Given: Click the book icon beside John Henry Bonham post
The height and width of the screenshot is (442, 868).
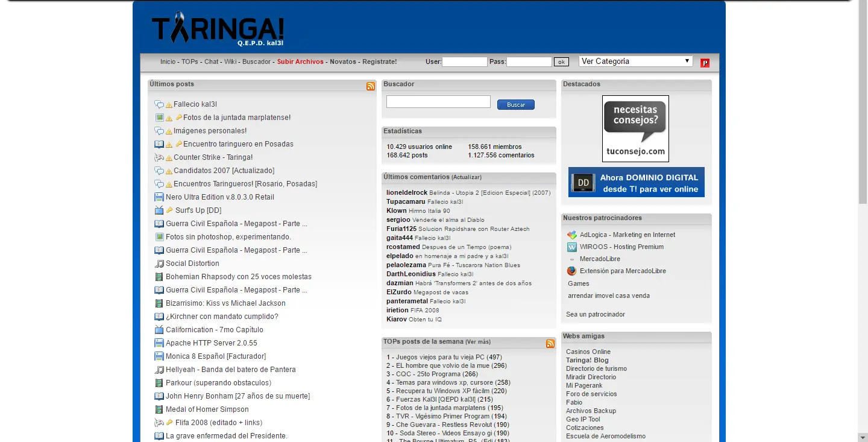Looking at the screenshot, I should pos(159,396).
